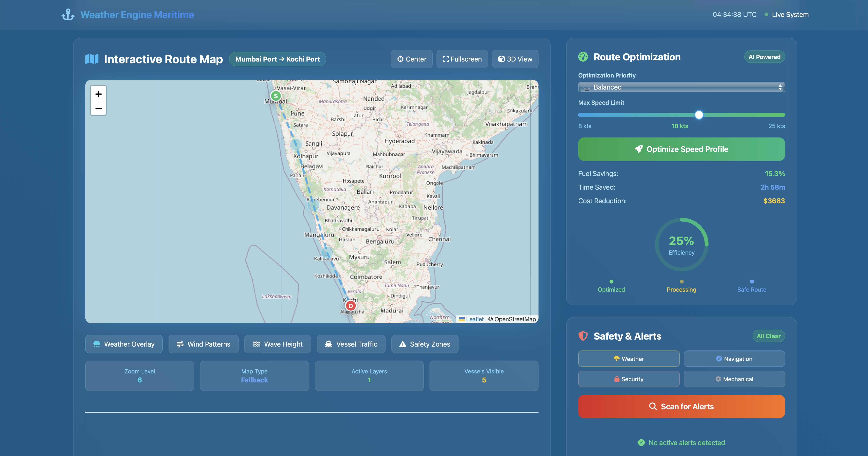Click the Interactive Route Map icon
The image size is (868, 456).
click(92, 59)
